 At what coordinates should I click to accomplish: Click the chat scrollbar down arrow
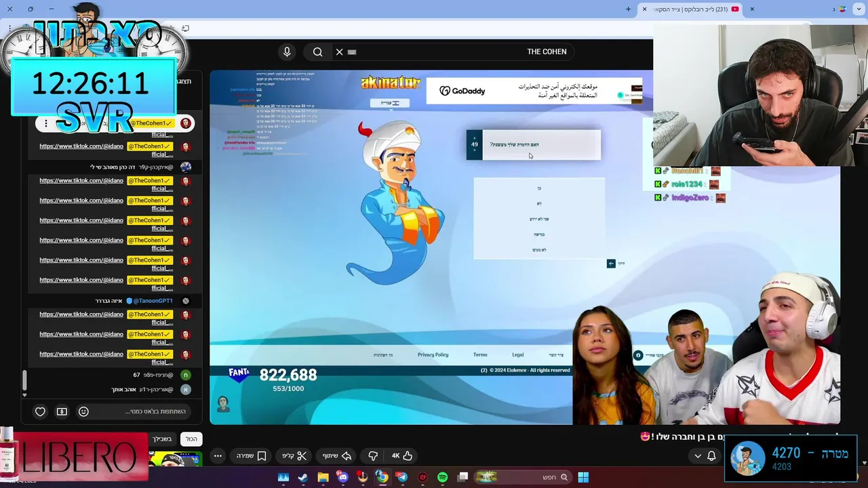24,394
